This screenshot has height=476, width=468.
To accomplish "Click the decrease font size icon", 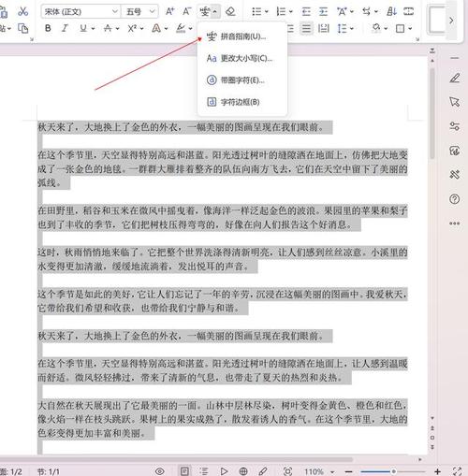I will 187,11.
